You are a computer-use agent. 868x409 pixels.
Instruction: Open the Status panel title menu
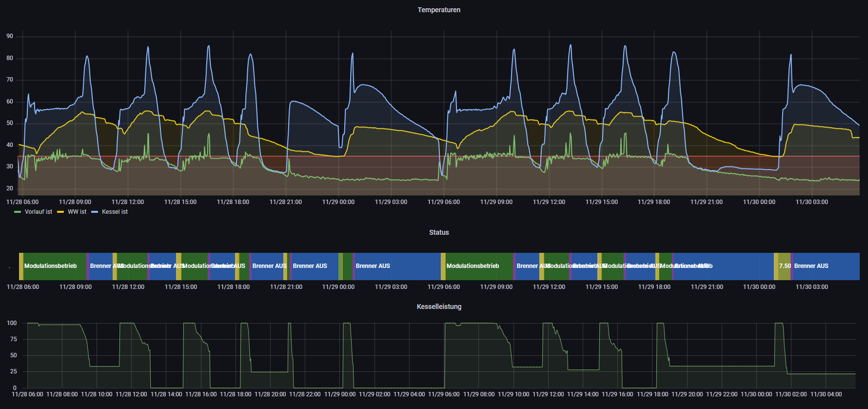click(x=438, y=232)
